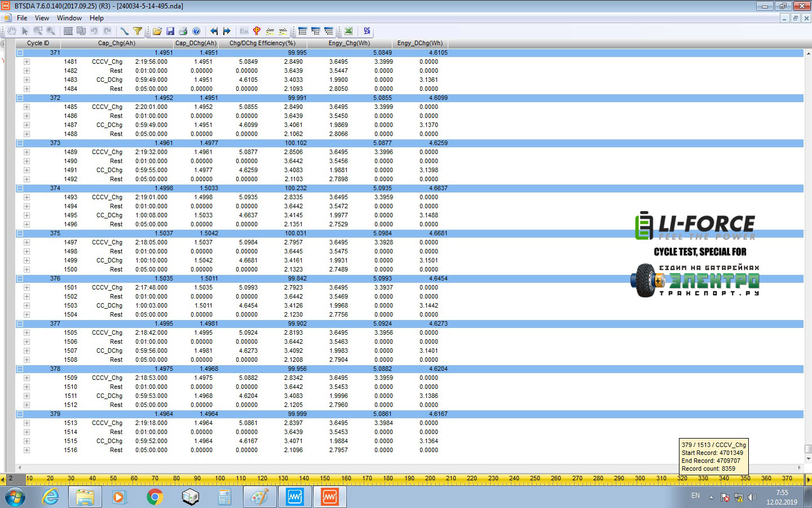Collapse cycle 373 row
Image resolution: width=812 pixels, height=508 pixels.
pyautogui.click(x=20, y=143)
